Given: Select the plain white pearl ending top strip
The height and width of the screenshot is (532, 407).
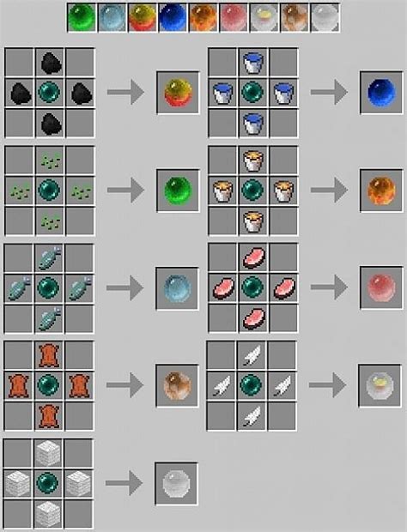Looking at the screenshot, I should [x=325, y=18].
